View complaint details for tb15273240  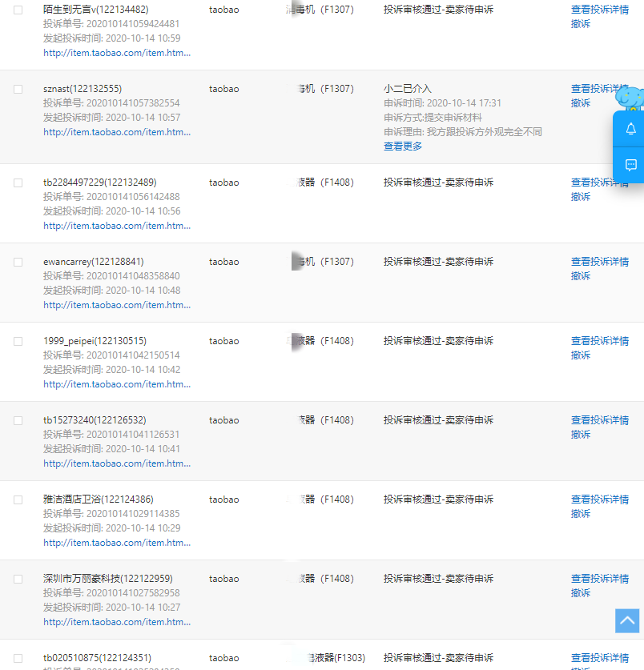click(x=599, y=420)
